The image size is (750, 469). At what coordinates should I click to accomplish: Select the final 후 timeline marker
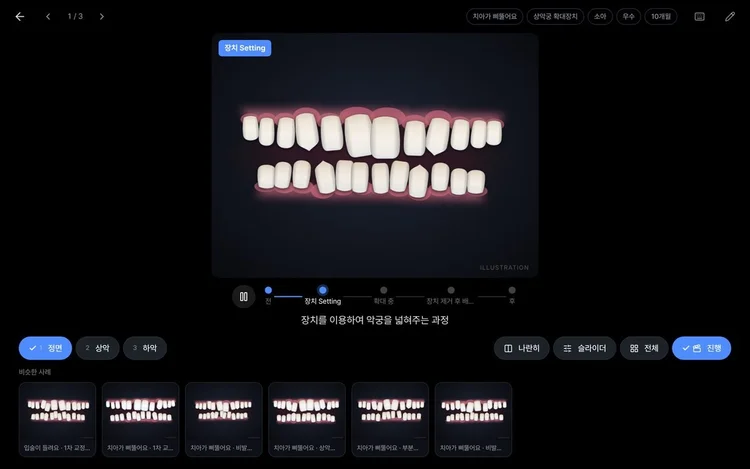pyautogui.click(x=512, y=295)
